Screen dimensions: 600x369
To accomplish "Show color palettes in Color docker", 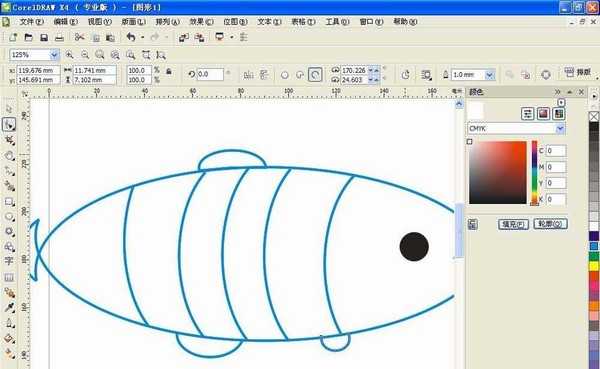I will point(559,114).
